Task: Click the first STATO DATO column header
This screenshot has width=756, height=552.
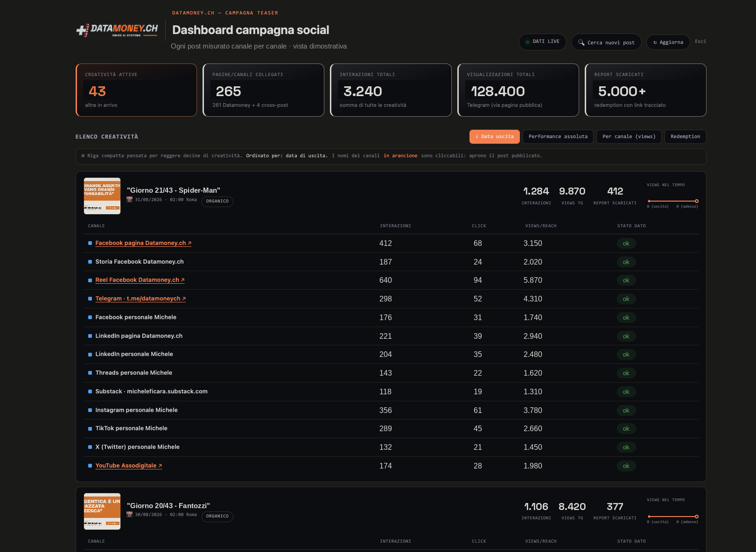Action: pos(631,226)
